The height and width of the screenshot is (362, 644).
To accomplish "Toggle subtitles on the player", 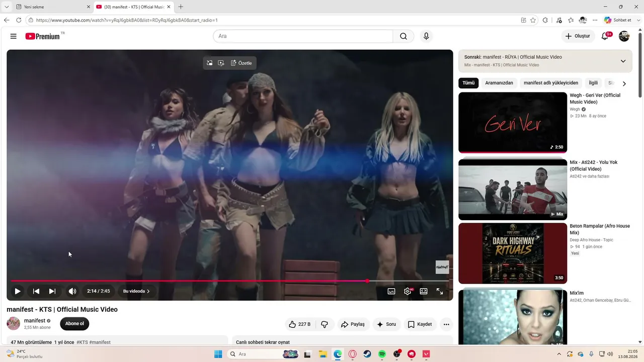I will click(x=391, y=291).
